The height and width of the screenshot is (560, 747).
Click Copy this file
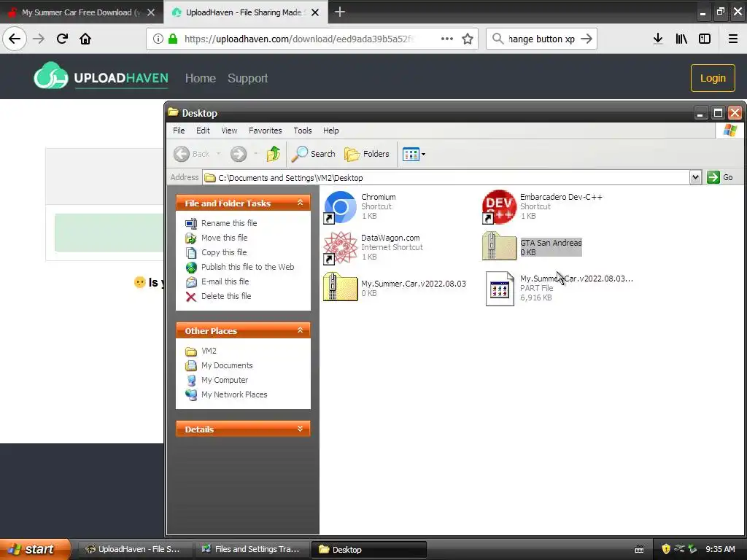(x=224, y=252)
